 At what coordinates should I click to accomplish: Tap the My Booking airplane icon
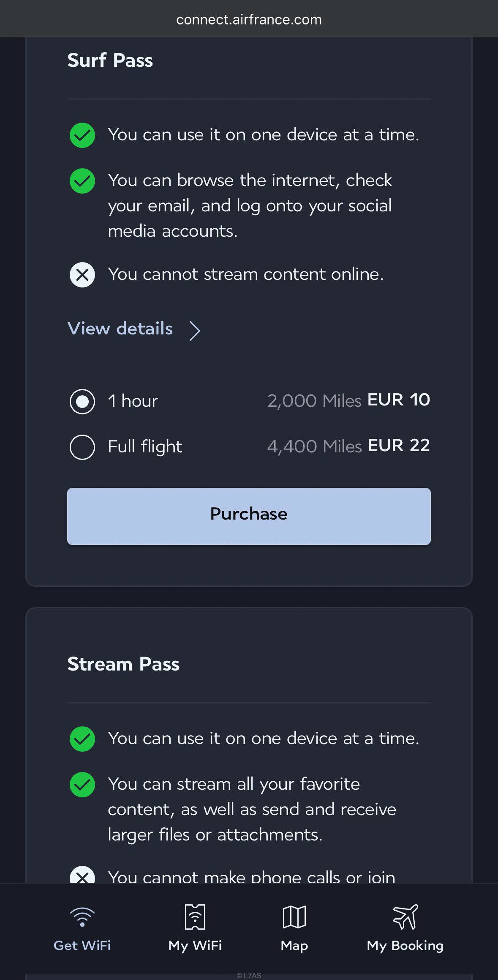(405, 917)
